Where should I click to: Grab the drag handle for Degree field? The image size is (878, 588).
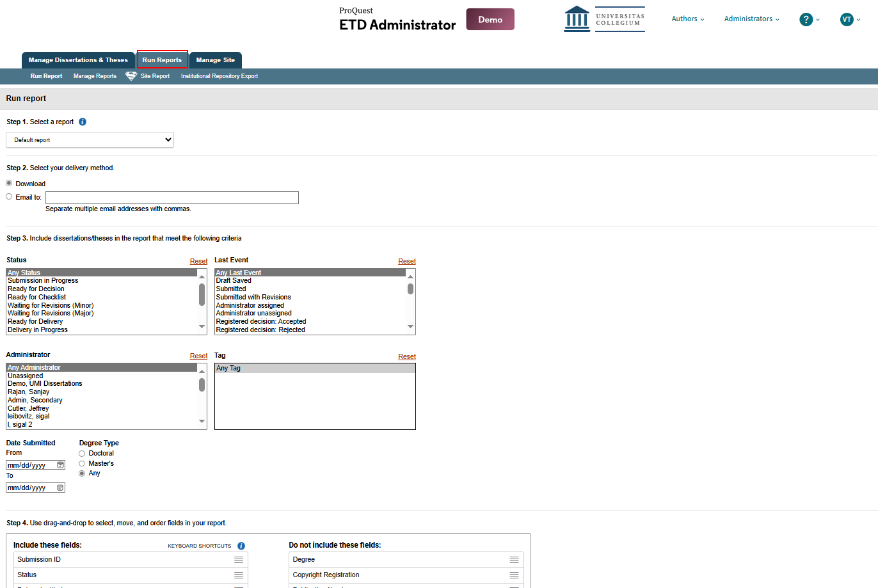pyautogui.click(x=515, y=560)
